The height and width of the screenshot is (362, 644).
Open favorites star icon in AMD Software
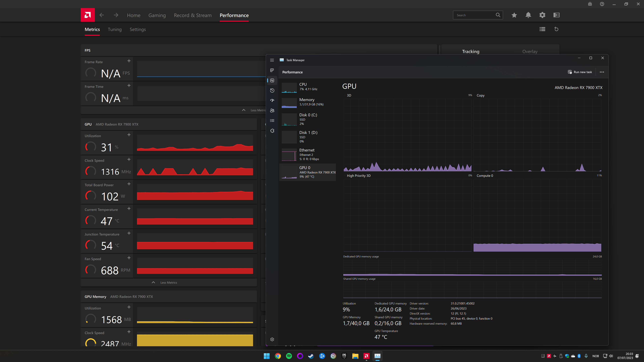click(x=514, y=15)
